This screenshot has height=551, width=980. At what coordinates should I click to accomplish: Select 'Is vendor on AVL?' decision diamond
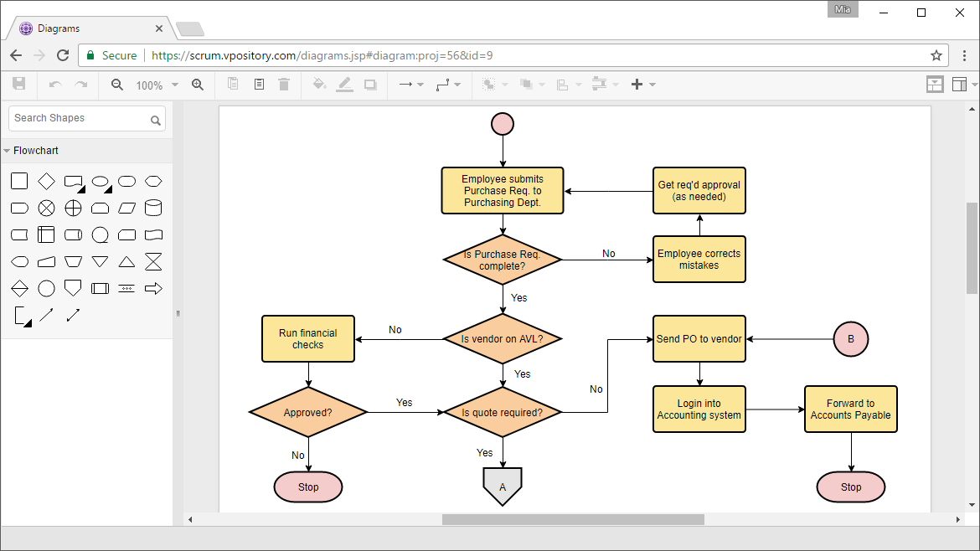pos(503,338)
